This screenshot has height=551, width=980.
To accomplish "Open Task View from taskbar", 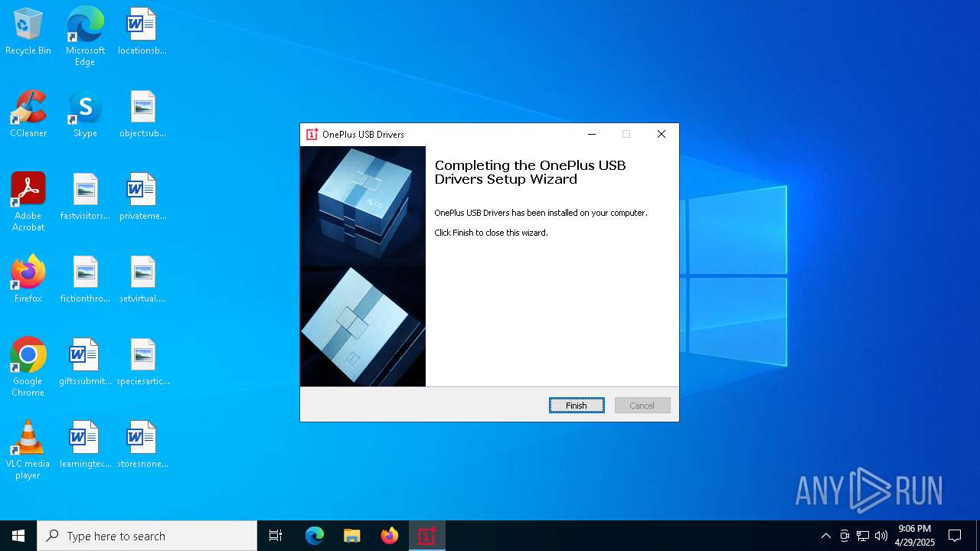I will [x=276, y=536].
